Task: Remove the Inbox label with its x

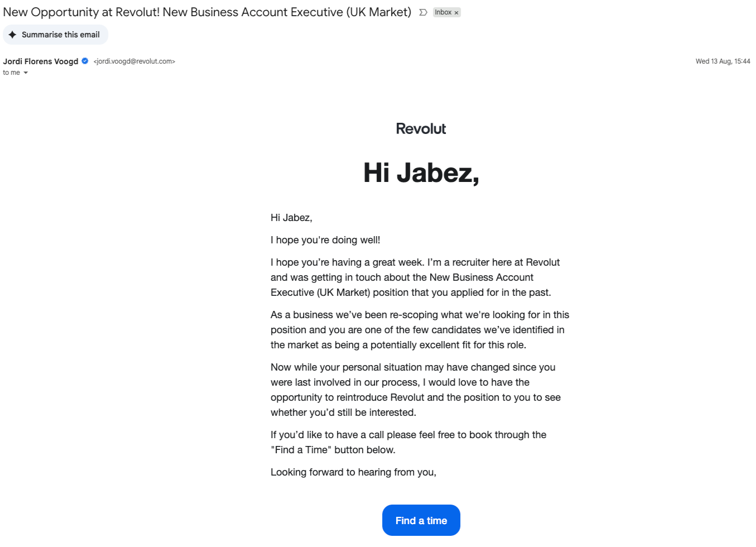Action: click(456, 13)
